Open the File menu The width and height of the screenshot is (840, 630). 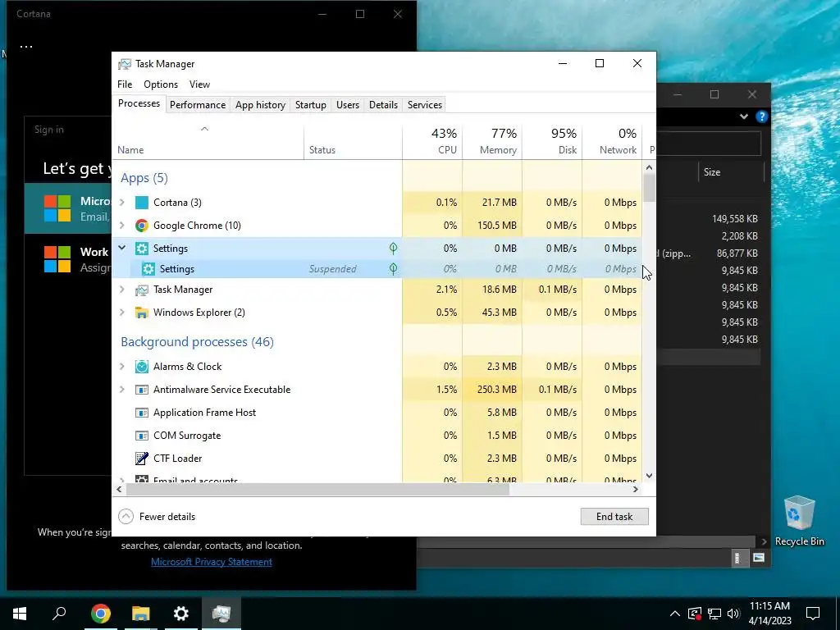[x=125, y=84]
